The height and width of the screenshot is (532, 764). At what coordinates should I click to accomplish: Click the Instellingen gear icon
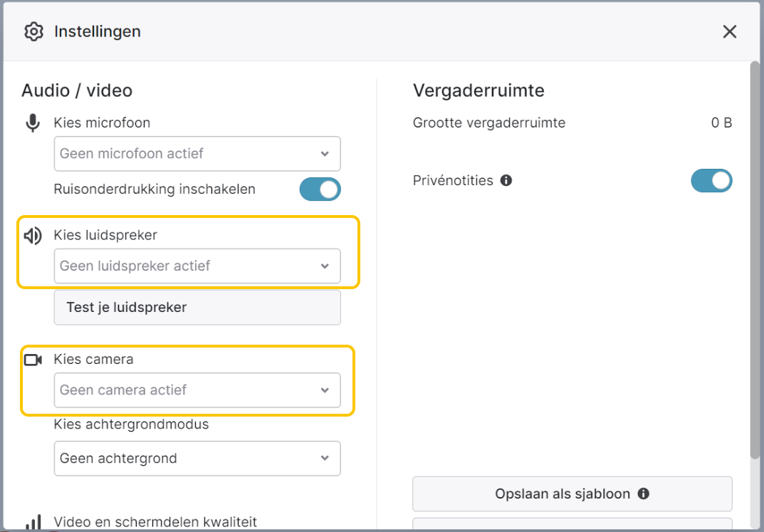click(x=33, y=31)
